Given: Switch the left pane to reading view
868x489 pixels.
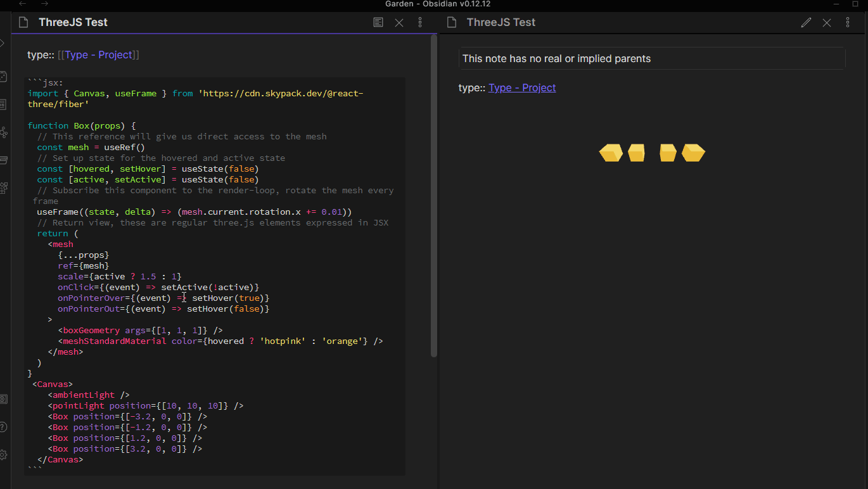Looking at the screenshot, I should (x=378, y=22).
